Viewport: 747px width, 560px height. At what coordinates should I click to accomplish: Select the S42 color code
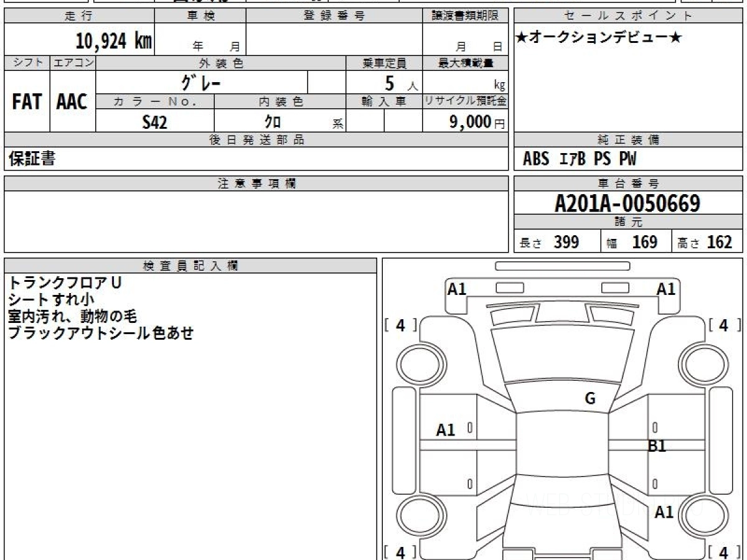point(154,123)
